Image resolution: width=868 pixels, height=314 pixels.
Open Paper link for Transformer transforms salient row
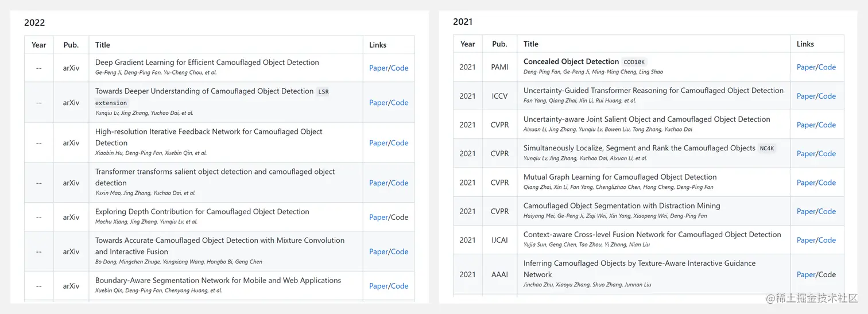pos(378,183)
